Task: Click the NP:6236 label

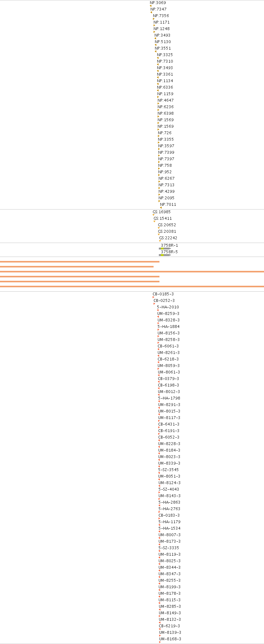Action: pos(166,107)
